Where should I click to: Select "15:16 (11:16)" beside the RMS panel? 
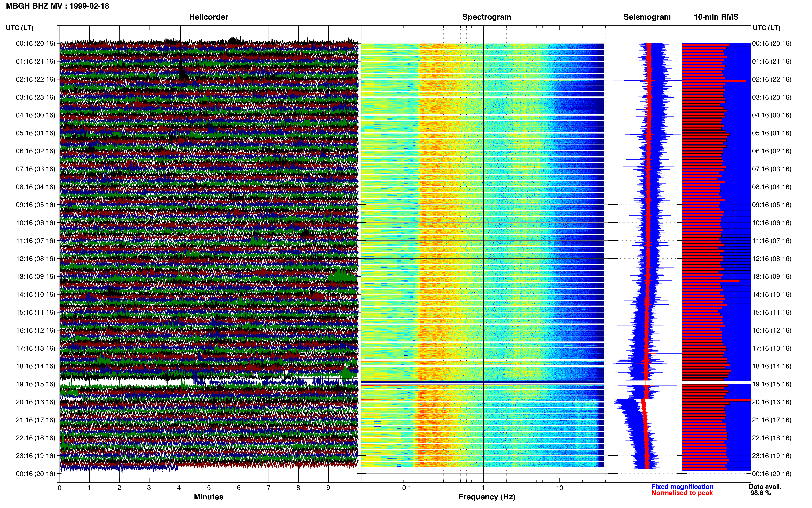pyautogui.click(x=771, y=312)
